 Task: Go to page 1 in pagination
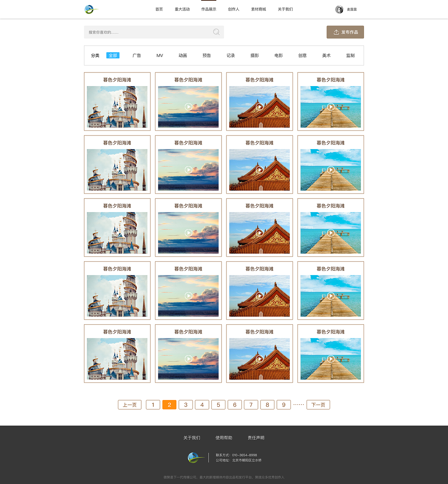pyautogui.click(x=153, y=405)
